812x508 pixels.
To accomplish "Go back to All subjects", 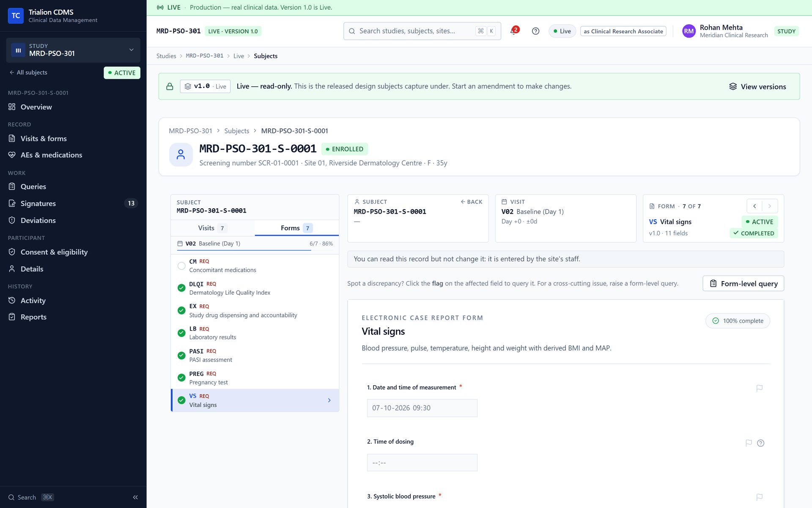I will point(28,72).
